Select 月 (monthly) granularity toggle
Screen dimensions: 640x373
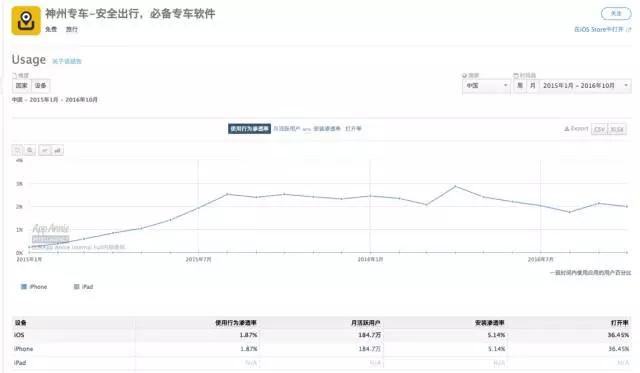(532, 86)
